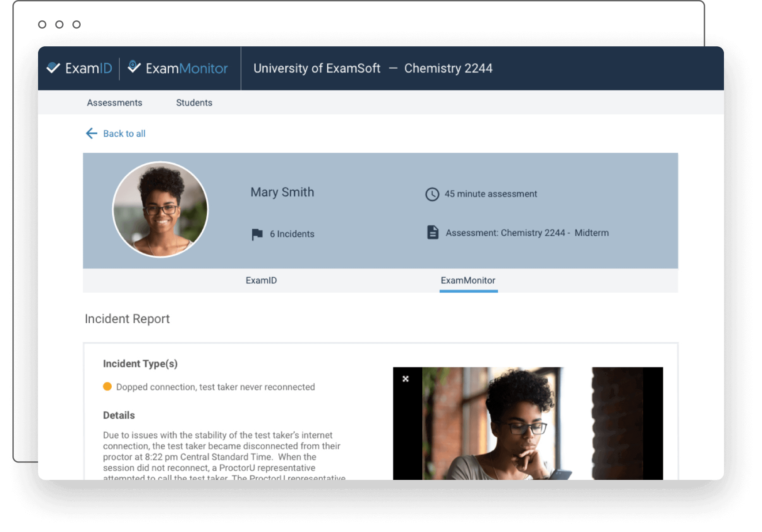The height and width of the screenshot is (532, 762).
Task: Click the Incident Report heading
Action: [x=127, y=319]
